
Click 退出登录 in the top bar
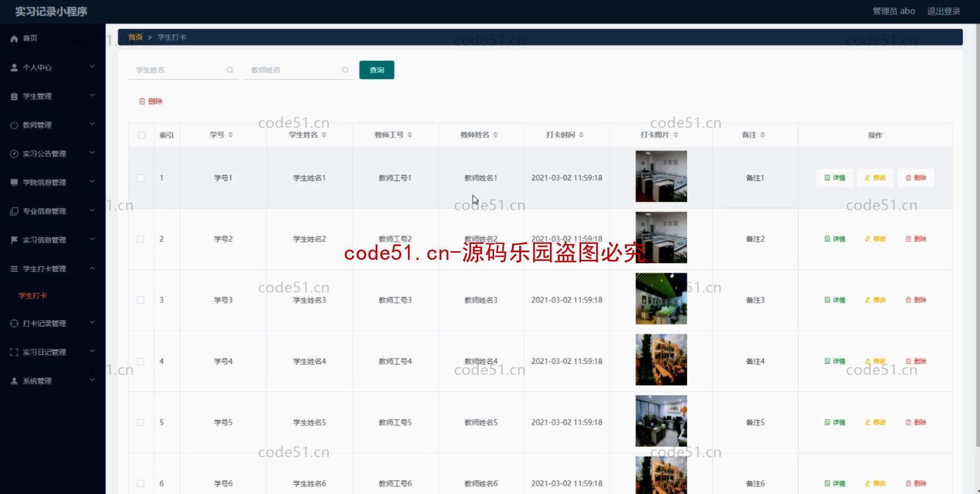pyautogui.click(x=944, y=11)
